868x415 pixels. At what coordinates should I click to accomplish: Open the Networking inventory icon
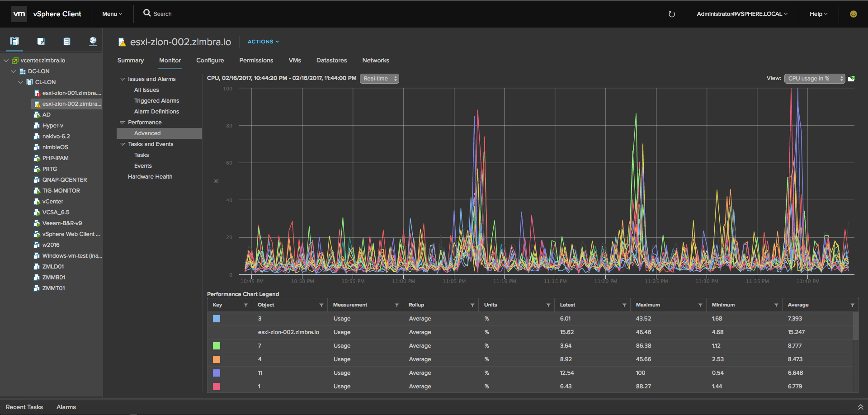93,42
